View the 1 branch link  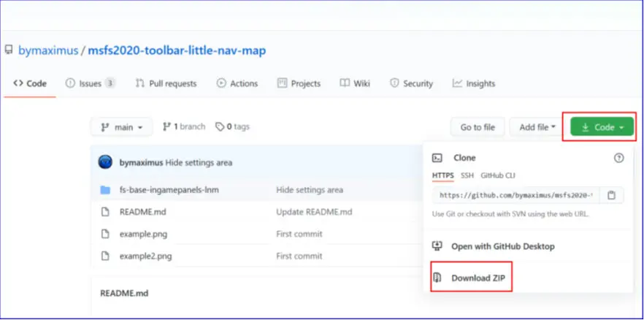(x=183, y=126)
